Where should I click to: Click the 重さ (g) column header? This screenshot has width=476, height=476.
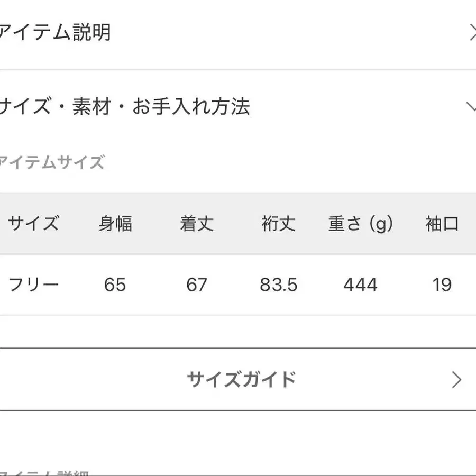click(x=359, y=224)
